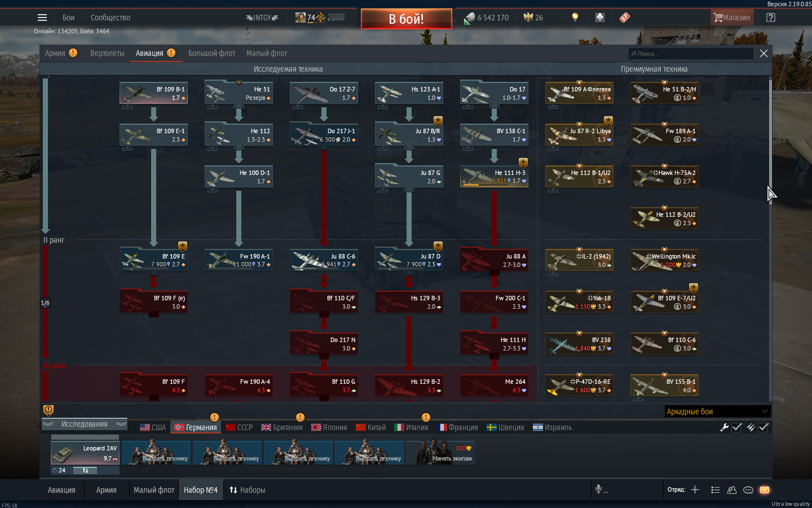Select the bottom Армия preset
Screen dimensions: 812x508
[106, 490]
